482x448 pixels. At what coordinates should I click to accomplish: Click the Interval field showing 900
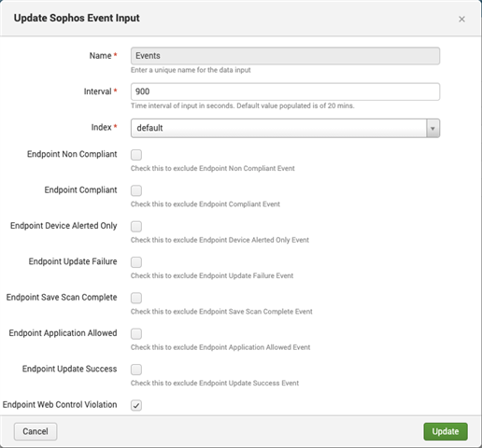pos(285,91)
